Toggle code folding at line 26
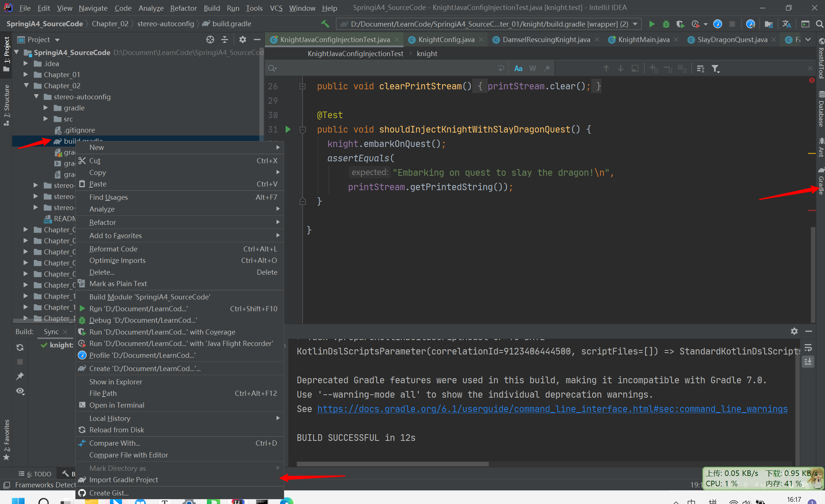 (x=303, y=86)
